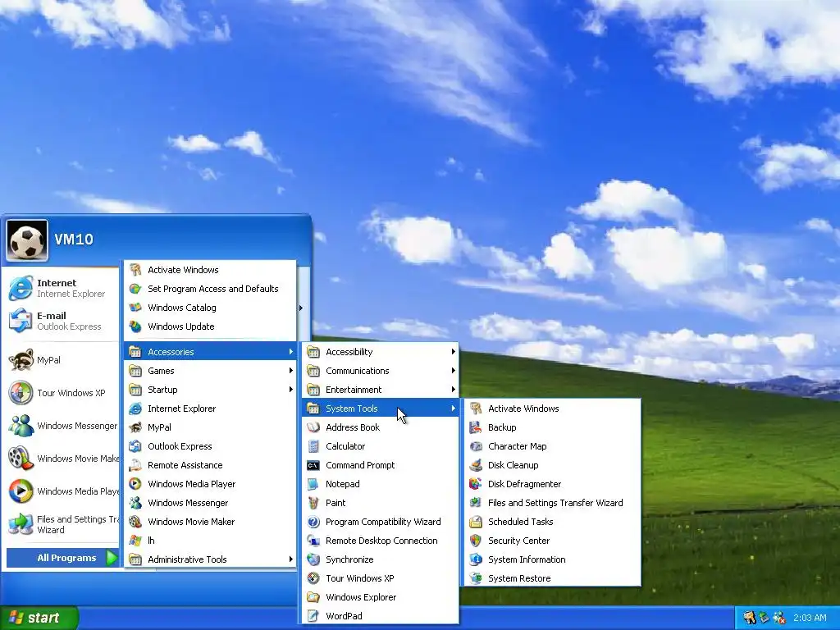Select the lh program entry
The image size is (840, 630).
pyautogui.click(x=210, y=541)
